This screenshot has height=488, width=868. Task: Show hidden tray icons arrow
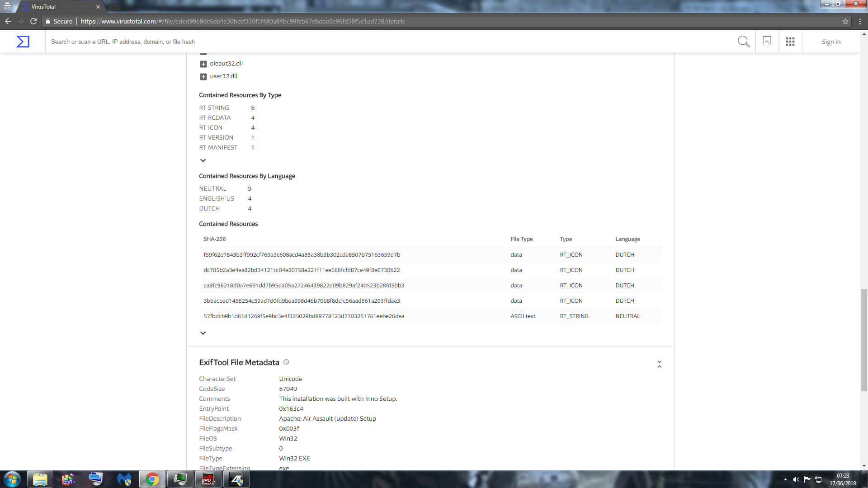point(785,479)
